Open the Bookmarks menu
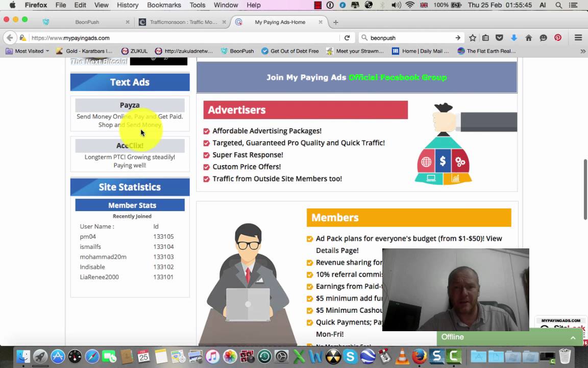588x368 pixels. coord(164,5)
